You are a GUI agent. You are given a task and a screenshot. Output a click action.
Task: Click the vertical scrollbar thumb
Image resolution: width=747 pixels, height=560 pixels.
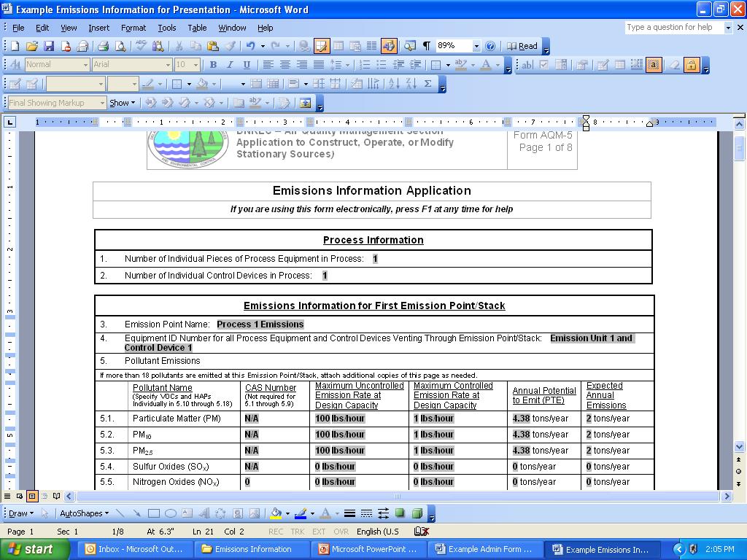[x=739, y=149]
